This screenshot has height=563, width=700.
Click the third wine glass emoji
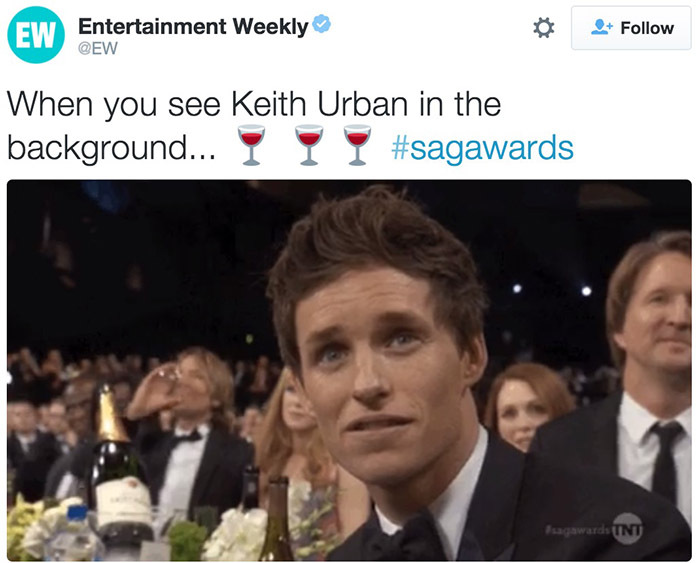[357, 145]
